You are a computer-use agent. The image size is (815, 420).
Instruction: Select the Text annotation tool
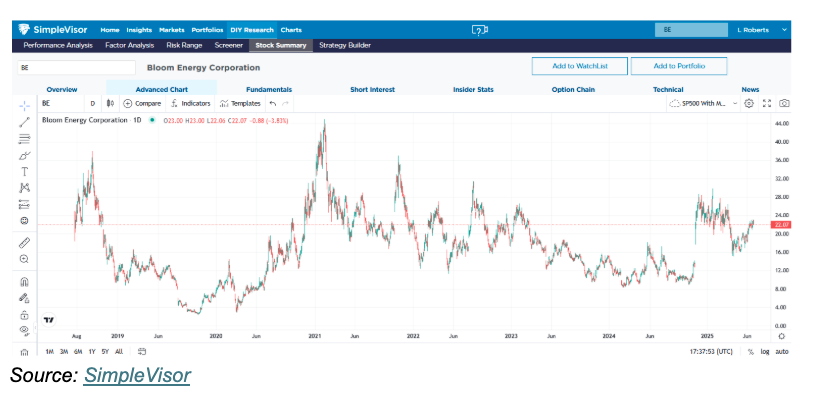click(x=24, y=172)
